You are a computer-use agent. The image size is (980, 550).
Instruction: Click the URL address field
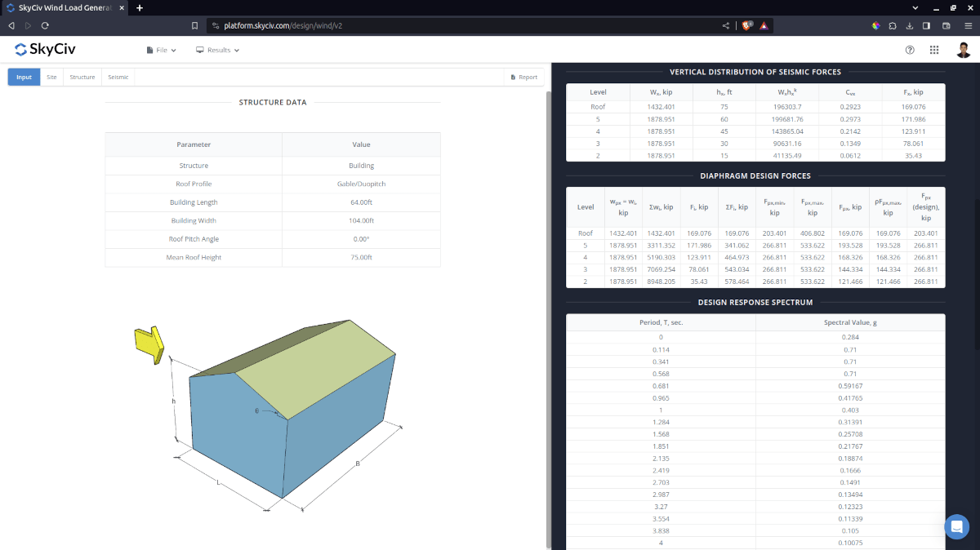(457, 25)
